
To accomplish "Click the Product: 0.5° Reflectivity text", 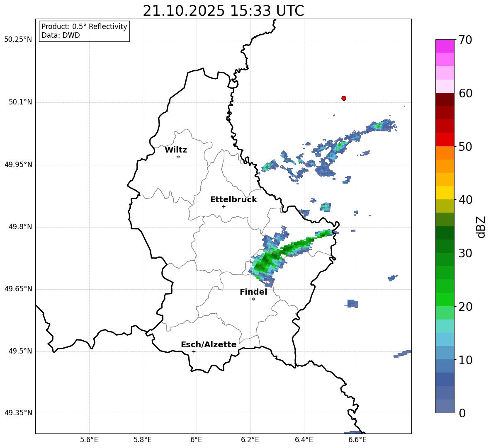I will [x=84, y=26].
